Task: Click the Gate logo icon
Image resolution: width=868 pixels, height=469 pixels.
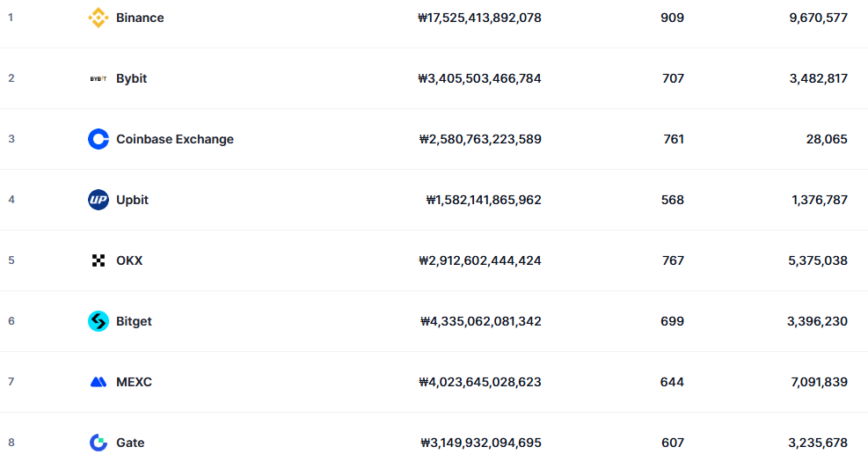Action: [98, 443]
